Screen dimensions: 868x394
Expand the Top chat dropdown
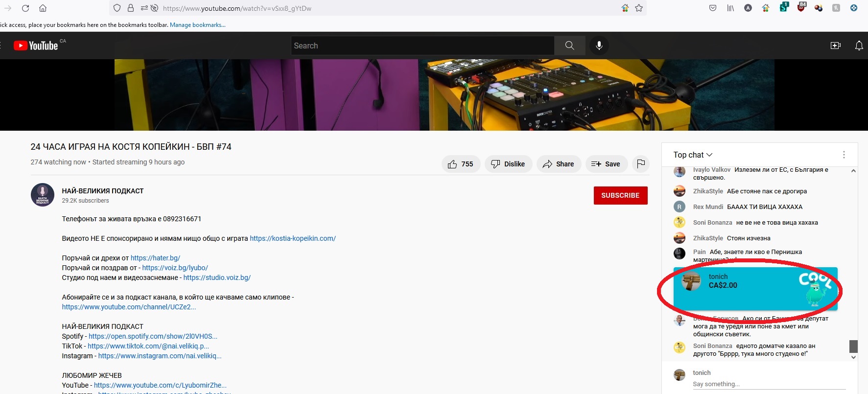[693, 155]
